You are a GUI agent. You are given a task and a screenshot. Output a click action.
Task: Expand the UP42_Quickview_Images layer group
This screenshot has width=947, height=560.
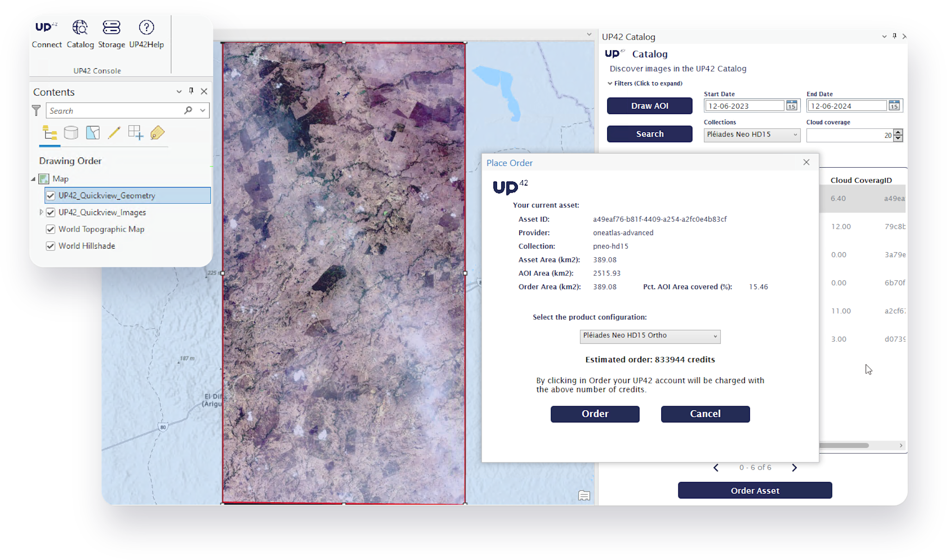coord(41,212)
